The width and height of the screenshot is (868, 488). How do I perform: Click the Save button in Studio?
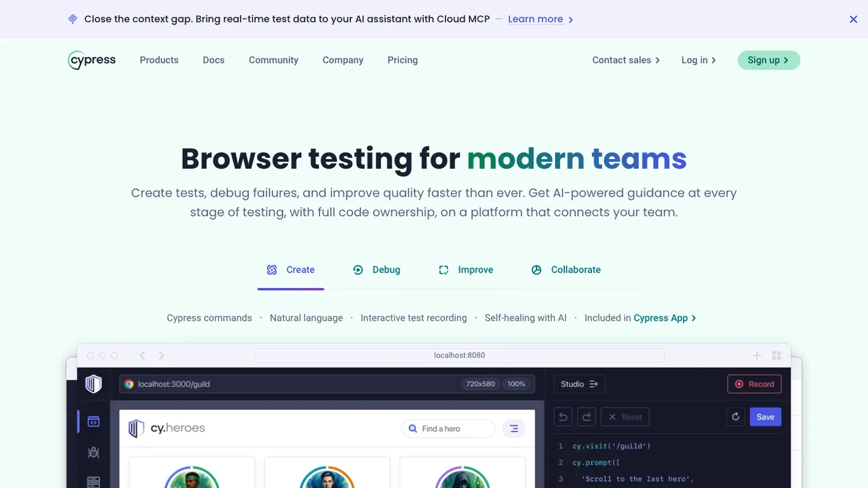pyautogui.click(x=766, y=417)
